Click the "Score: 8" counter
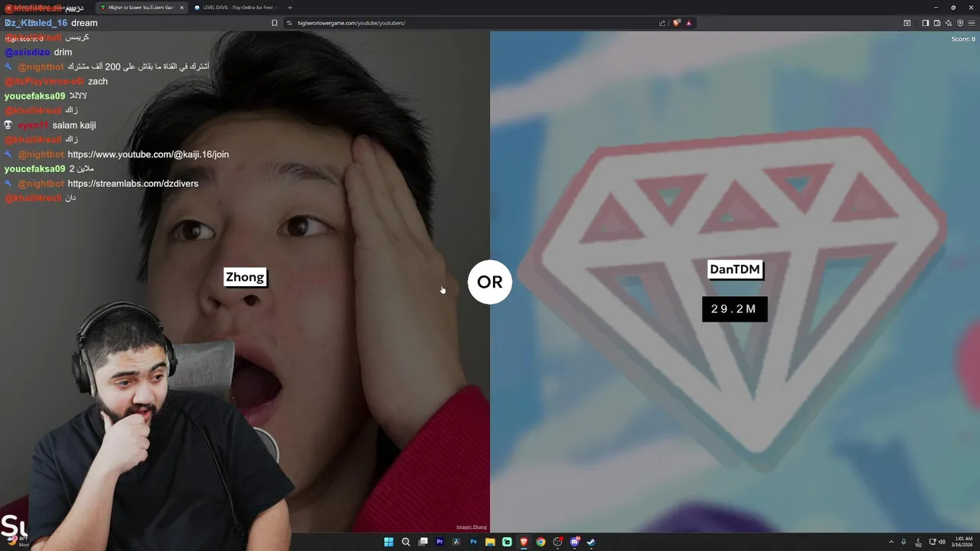Viewport: 980px width, 551px height. click(x=963, y=39)
